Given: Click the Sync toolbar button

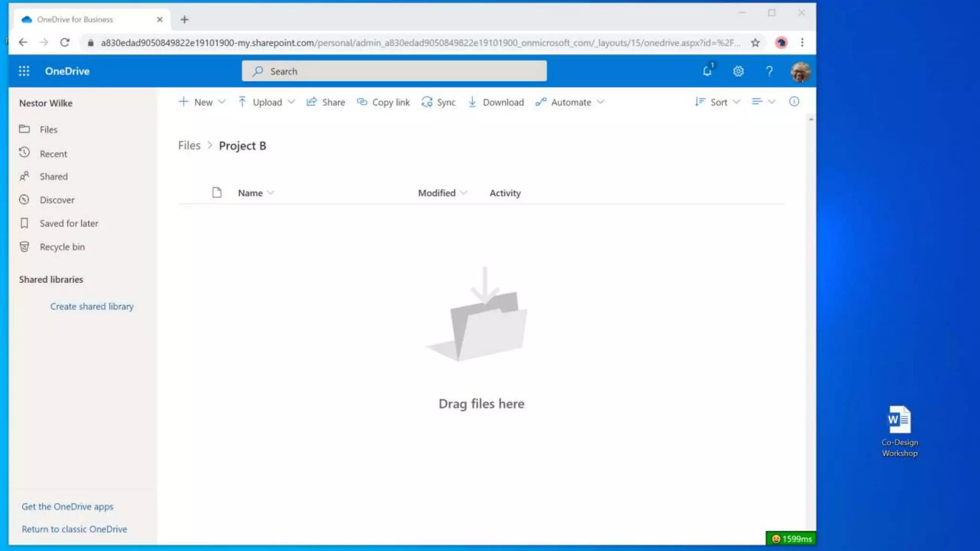Looking at the screenshot, I should tap(438, 102).
